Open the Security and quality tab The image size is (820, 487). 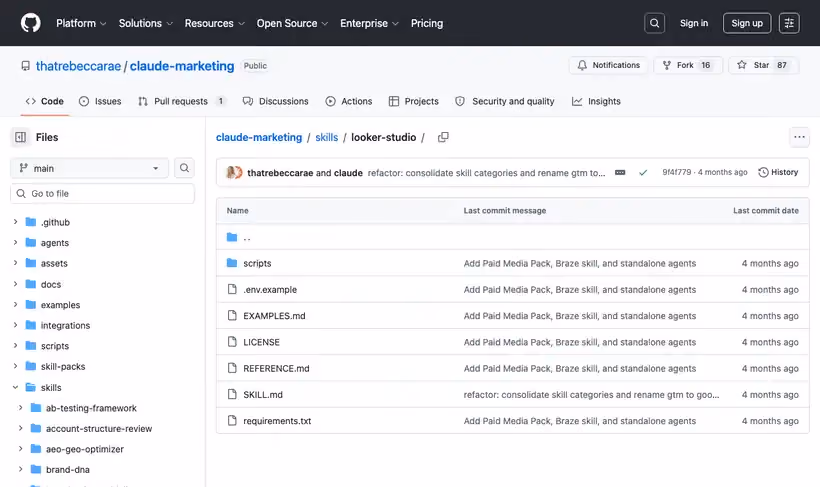[x=505, y=101]
